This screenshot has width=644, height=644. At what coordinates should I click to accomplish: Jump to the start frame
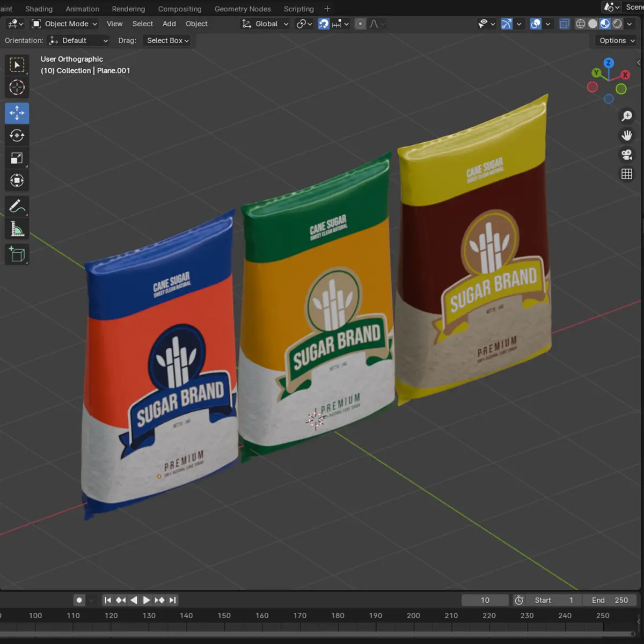pyautogui.click(x=108, y=600)
